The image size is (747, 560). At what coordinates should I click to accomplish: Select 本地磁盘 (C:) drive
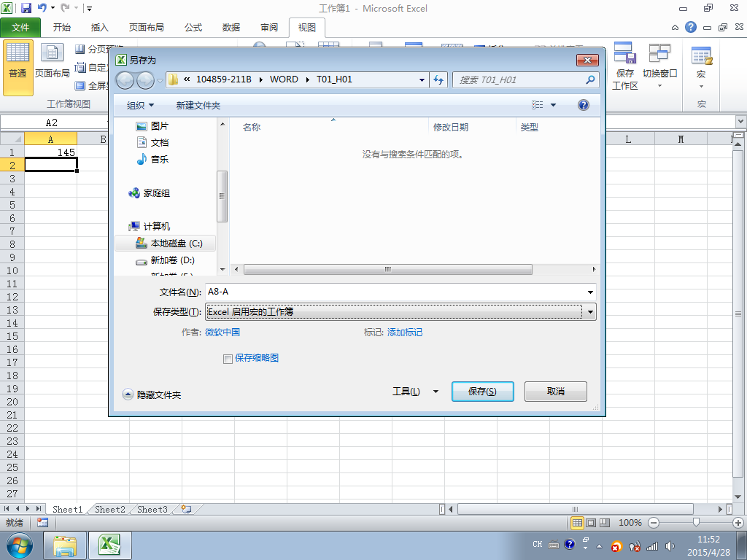click(166, 244)
